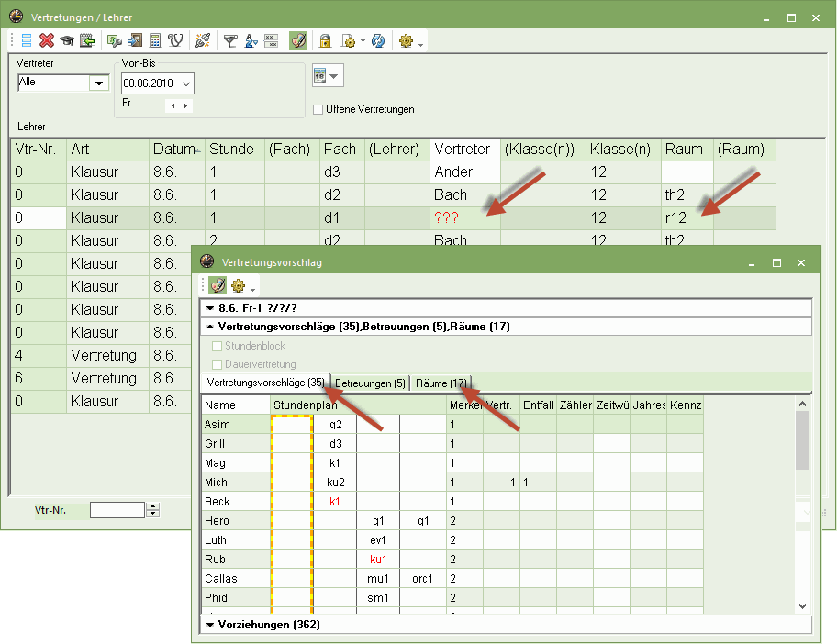Select teacher Asim in suggestion list
The image size is (837, 644).
pos(236,424)
